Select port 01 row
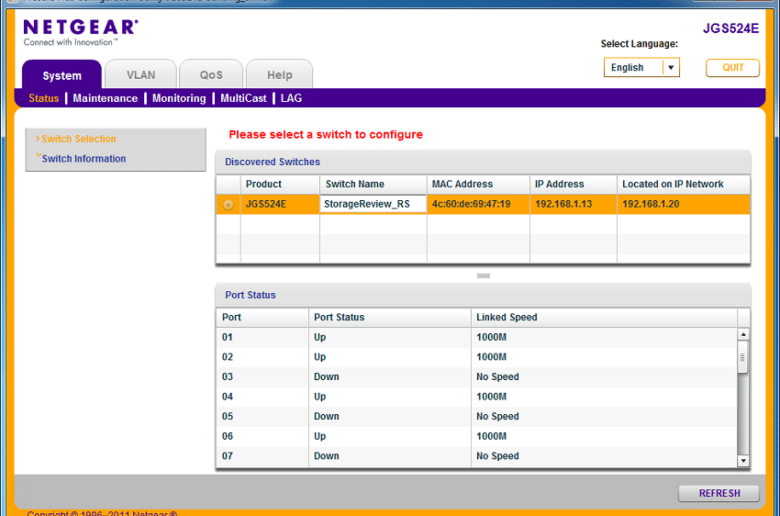The height and width of the screenshot is (516, 780). (477, 337)
